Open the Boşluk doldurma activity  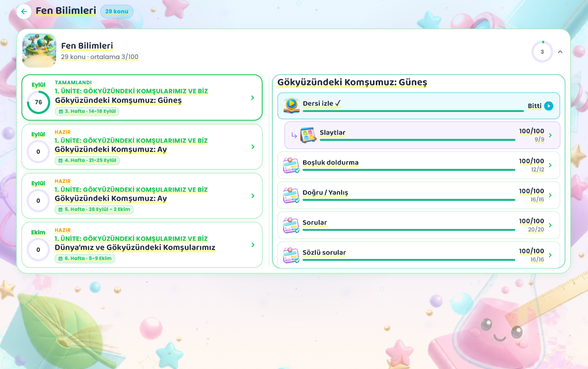[x=419, y=165]
